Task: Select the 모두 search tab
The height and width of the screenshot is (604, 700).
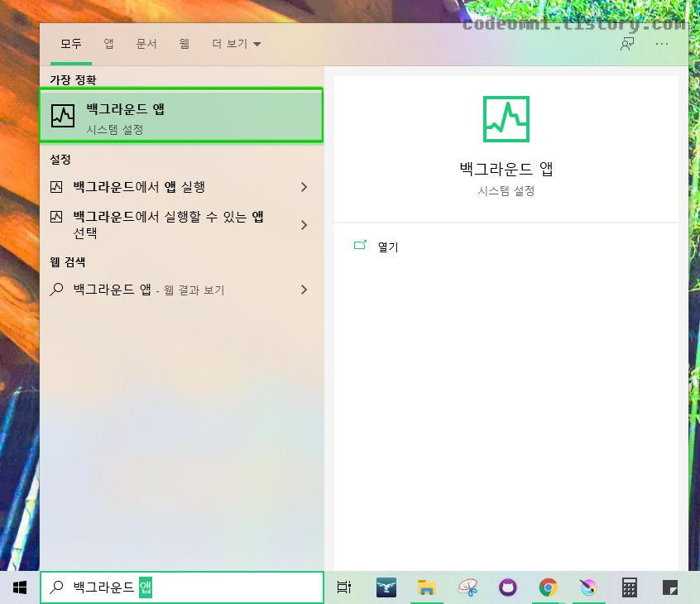Action: (x=71, y=44)
